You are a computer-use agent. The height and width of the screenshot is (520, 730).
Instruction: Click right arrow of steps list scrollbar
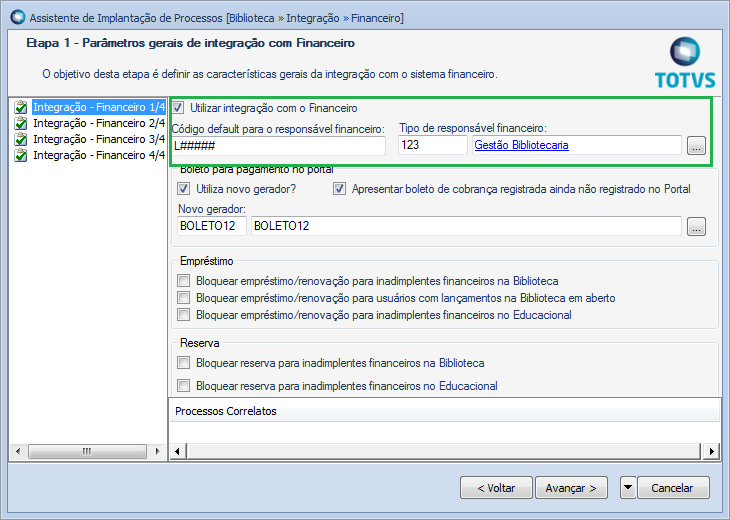coord(157,451)
